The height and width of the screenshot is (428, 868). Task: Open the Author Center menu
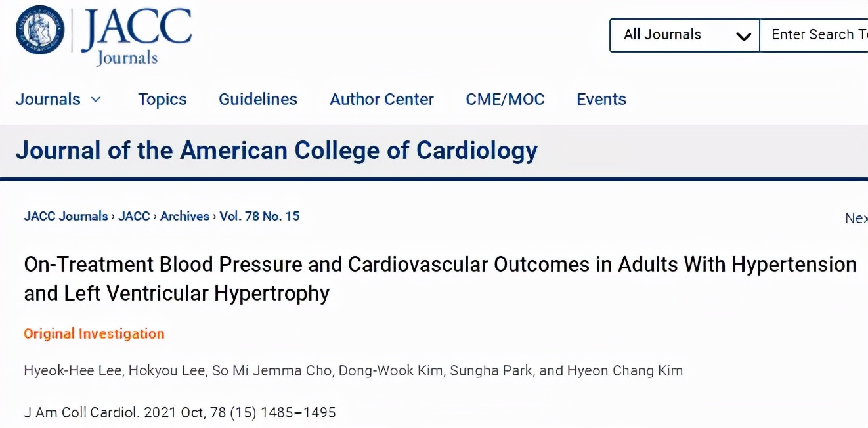(381, 100)
